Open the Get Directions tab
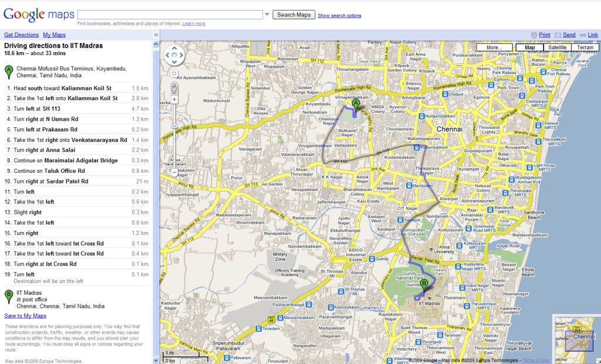The image size is (601, 364). [x=22, y=35]
